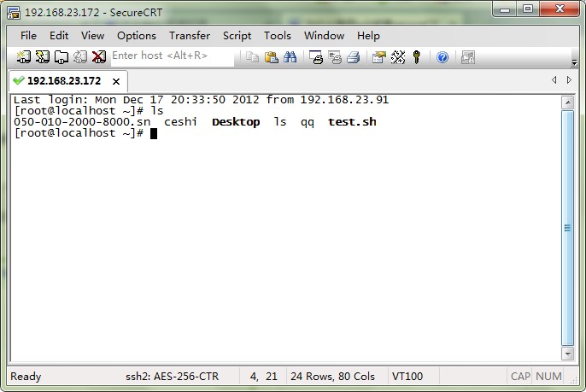Open the Transfer menu

coord(190,36)
